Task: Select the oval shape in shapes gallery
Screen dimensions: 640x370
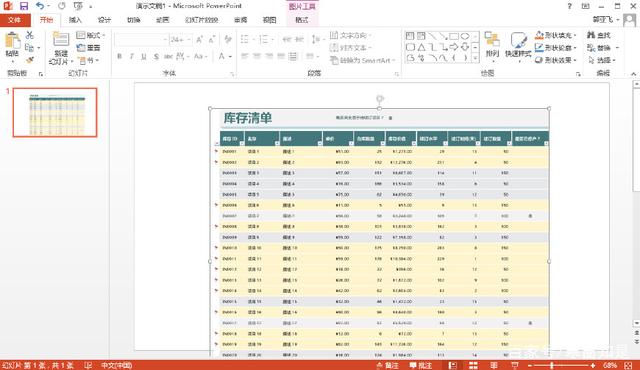Action: (465, 36)
